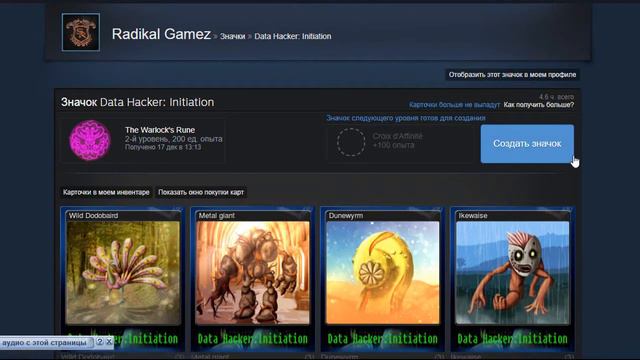Click Карточки больше не выпадут text
This screenshot has width=640, height=360.
(x=455, y=105)
